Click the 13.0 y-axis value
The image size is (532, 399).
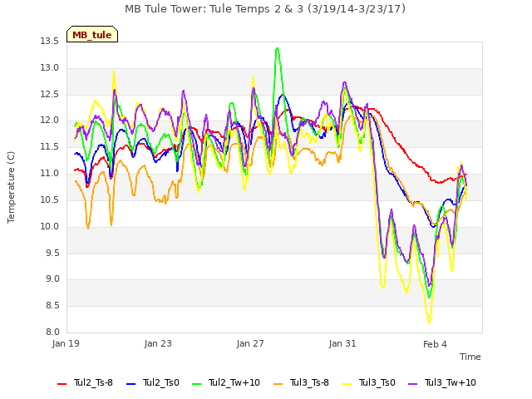(x=50, y=68)
